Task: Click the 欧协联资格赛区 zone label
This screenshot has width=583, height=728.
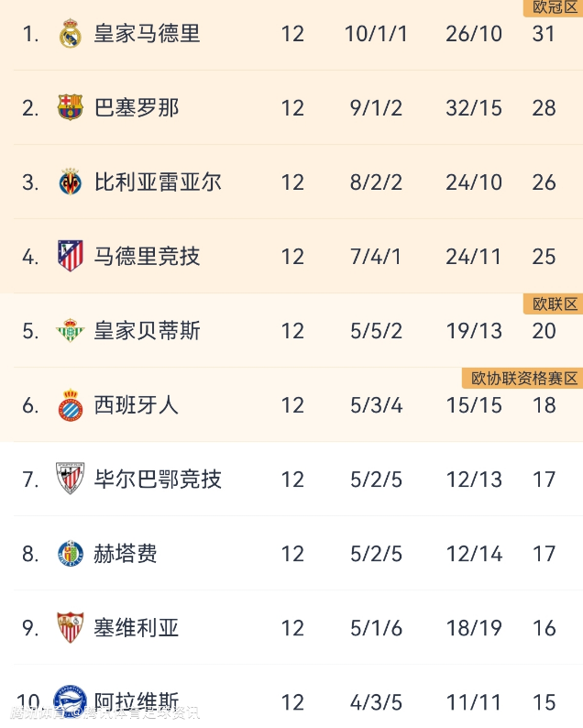Action: click(523, 379)
